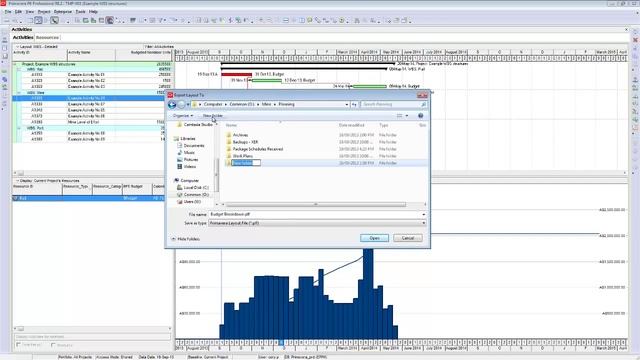Select Camtasia Studio in the navigation pane
Viewport: 640px width, 360px height.
coord(198,124)
